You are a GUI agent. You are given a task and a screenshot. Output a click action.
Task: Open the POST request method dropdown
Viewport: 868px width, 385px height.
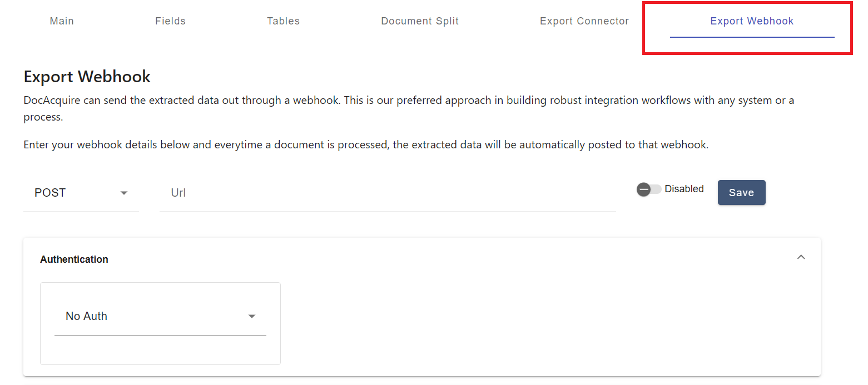point(81,193)
